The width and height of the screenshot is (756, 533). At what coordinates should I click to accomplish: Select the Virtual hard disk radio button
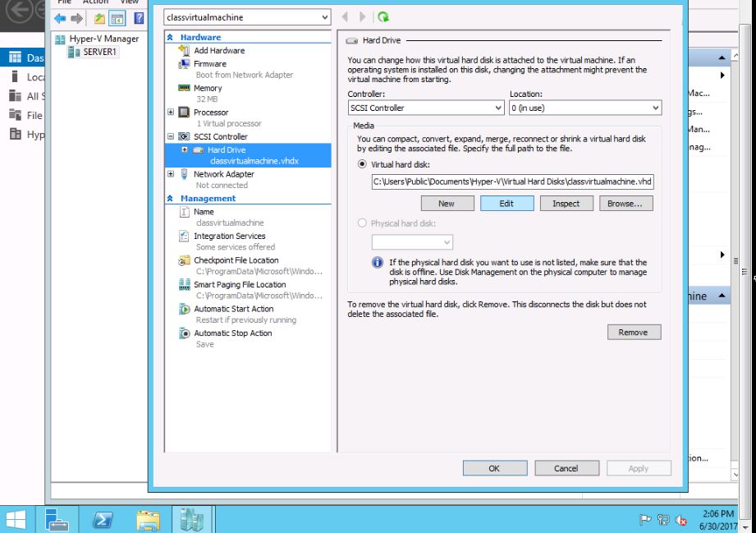tap(362, 164)
